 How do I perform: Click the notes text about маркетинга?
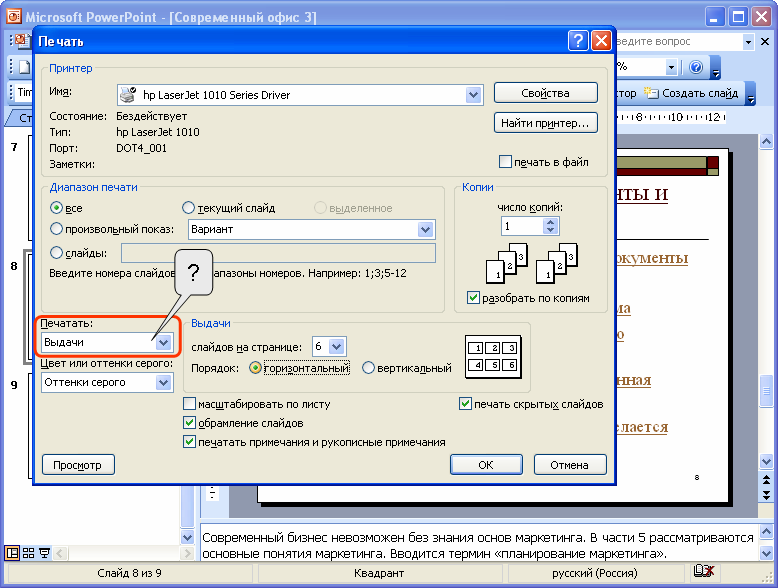pos(478,545)
